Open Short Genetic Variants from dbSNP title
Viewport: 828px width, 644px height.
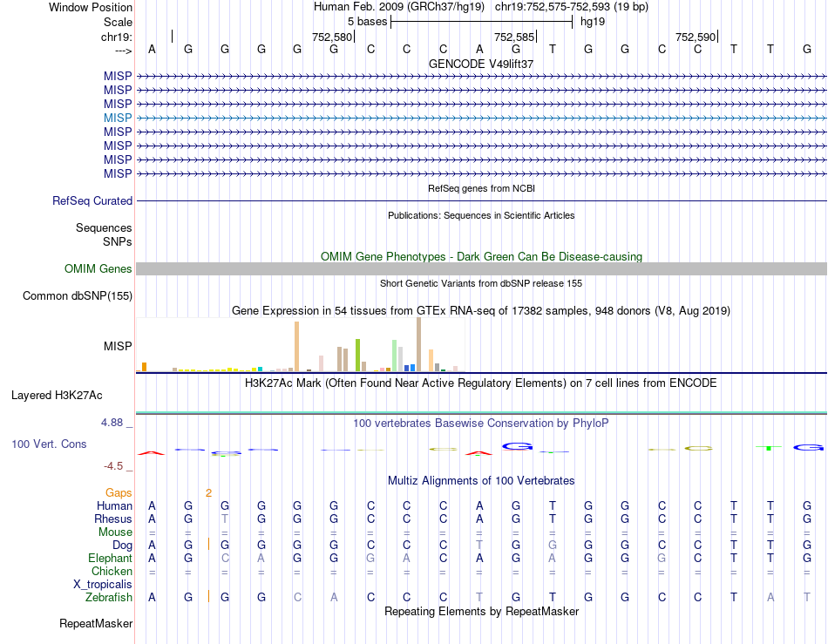point(481,283)
